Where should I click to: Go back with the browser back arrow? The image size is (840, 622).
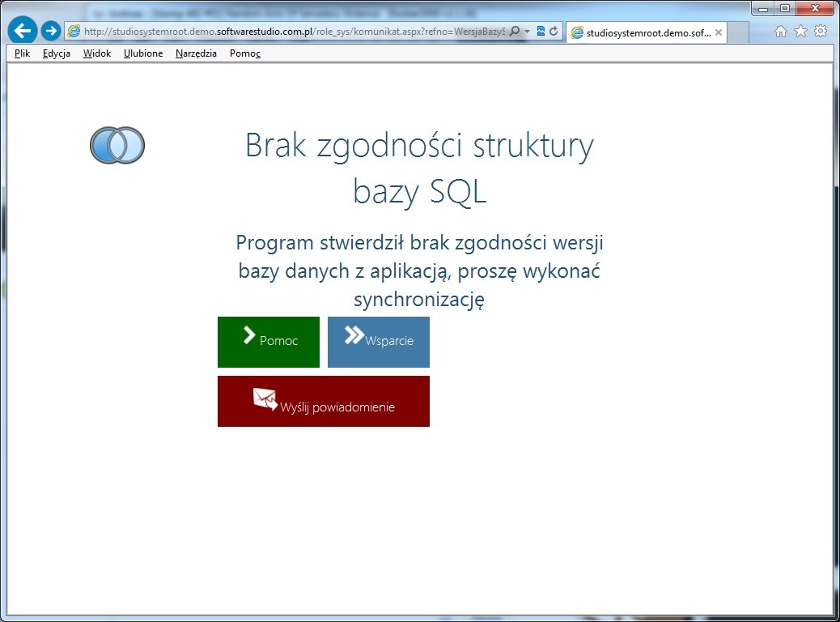pyautogui.click(x=23, y=31)
